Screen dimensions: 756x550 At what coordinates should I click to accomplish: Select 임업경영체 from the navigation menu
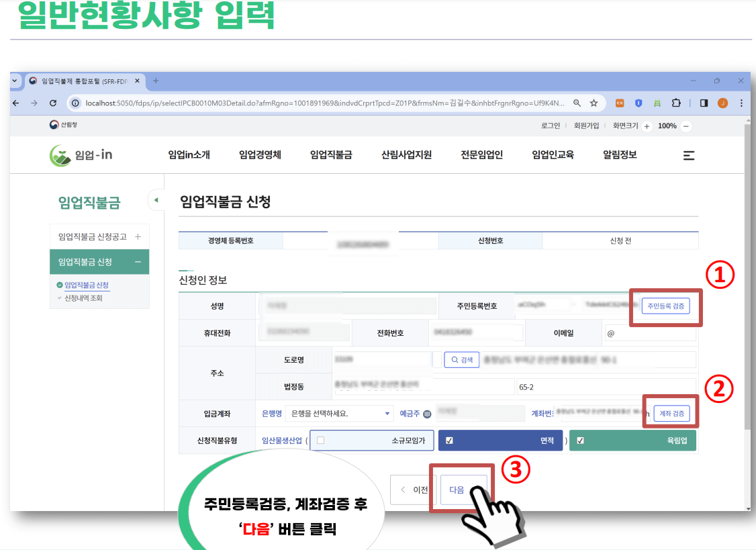pos(259,154)
